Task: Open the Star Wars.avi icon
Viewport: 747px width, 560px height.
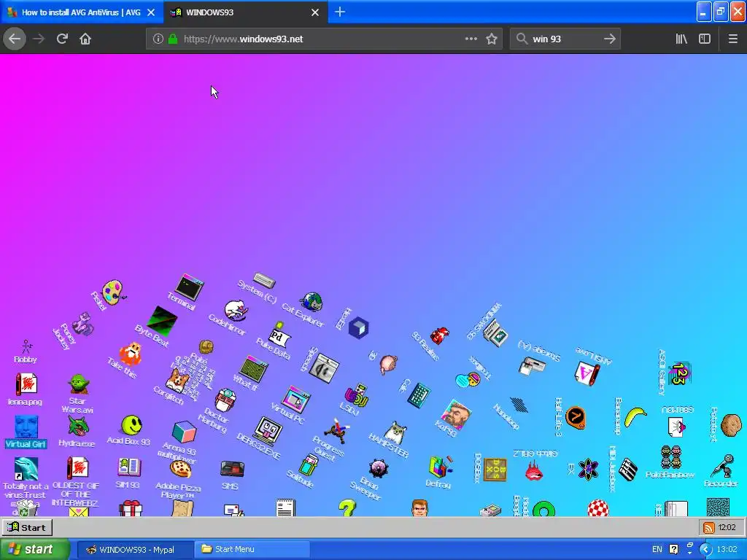Action: click(x=79, y=384)
